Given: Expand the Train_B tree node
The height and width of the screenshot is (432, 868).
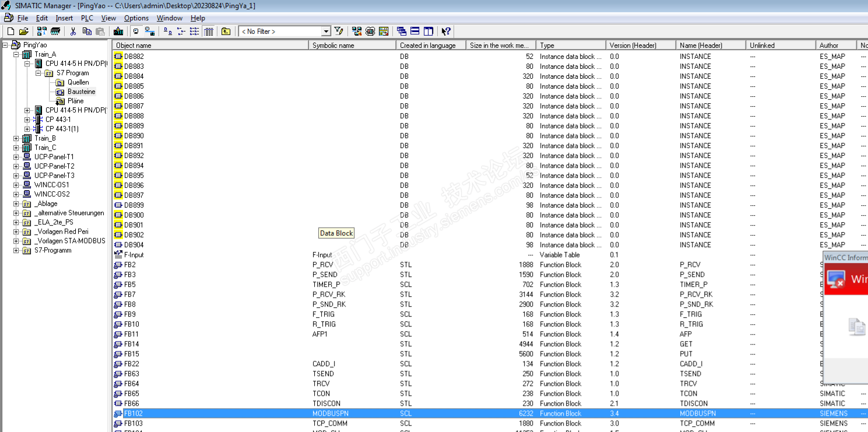Looking at the screenshot, I should tap(16, 138).
